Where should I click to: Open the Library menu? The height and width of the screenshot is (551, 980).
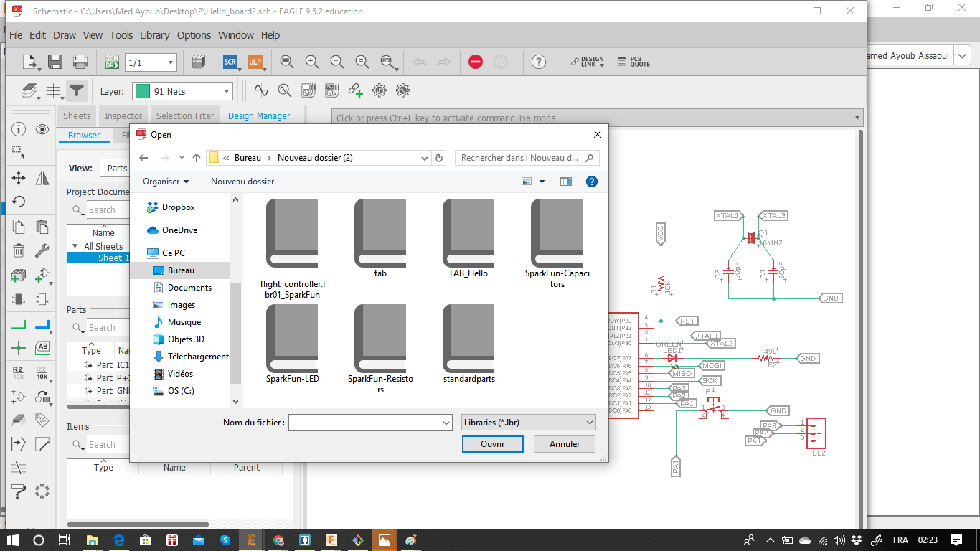click(154, 35)
